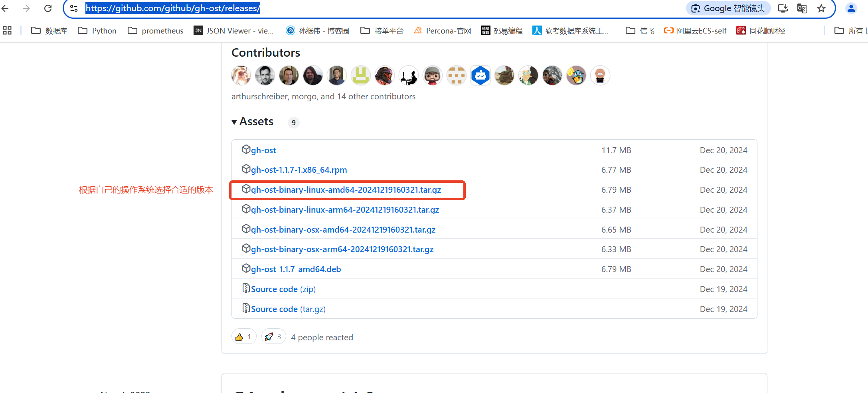
Task: Open the JSON Viewer bookmark
Action: [234, 31]
